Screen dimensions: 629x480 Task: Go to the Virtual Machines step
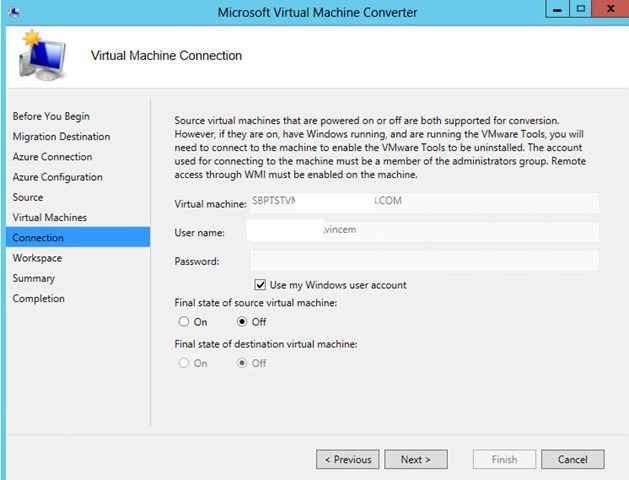coord(50,217)
